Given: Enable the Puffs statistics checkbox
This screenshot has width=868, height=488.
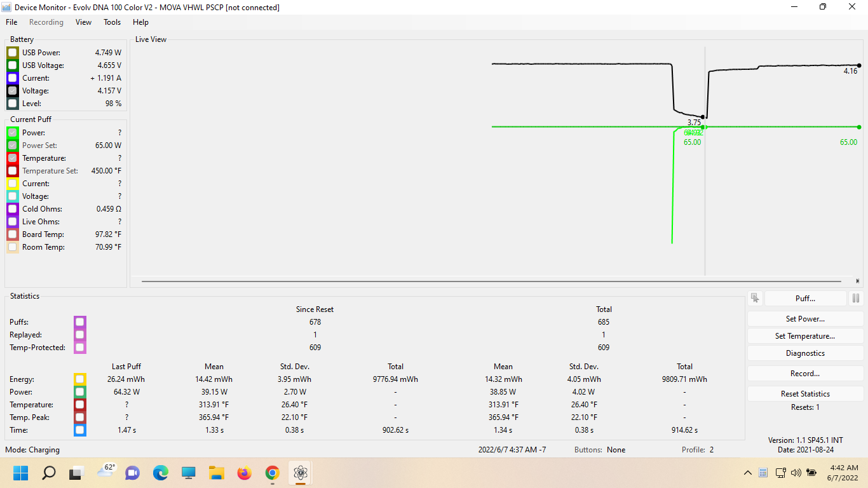Looking at the screenshot, I should [79, 322].
